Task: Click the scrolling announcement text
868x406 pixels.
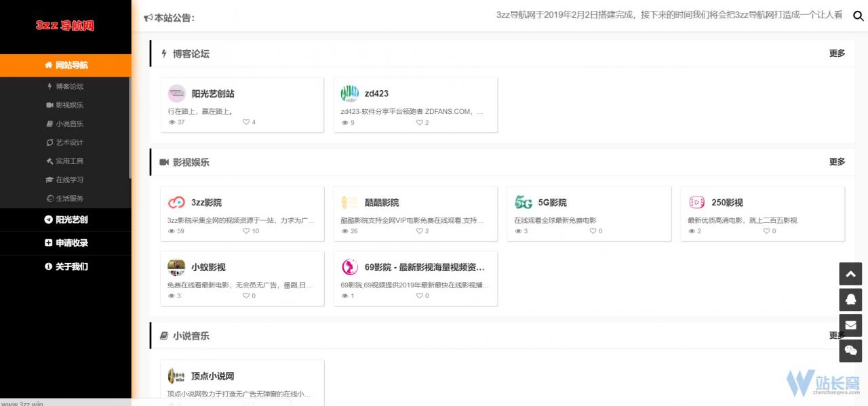Action: click(669, 15)
